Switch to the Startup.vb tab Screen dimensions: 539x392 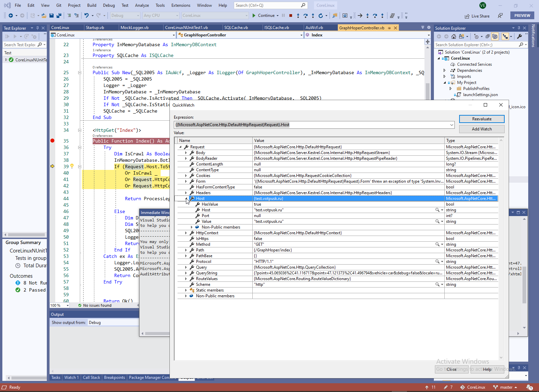[x=95, y=28]
